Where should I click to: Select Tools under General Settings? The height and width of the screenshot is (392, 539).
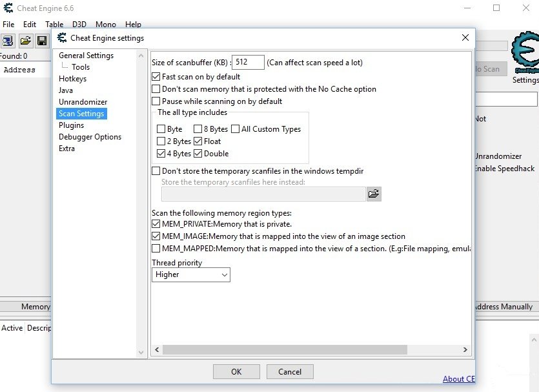point(81,67)
